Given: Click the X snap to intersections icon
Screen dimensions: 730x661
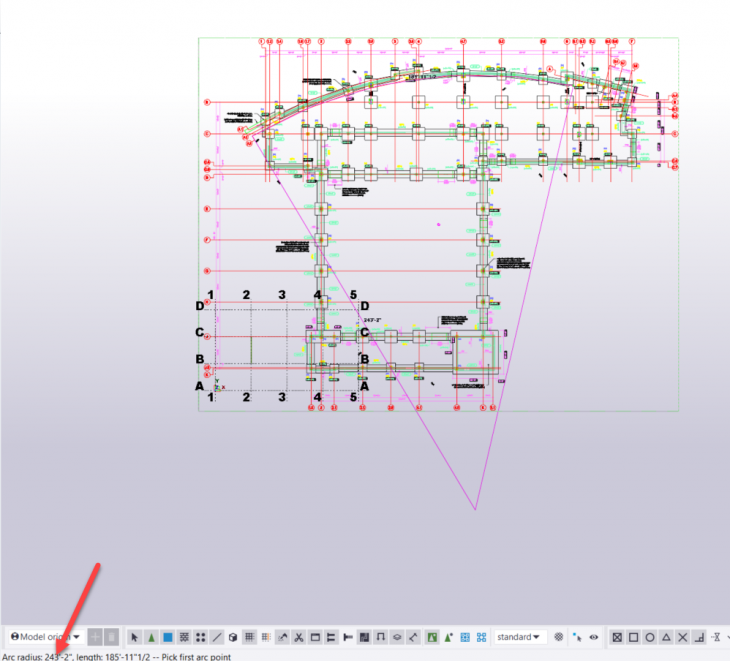Looking at the screenshot, I should 683,637.
